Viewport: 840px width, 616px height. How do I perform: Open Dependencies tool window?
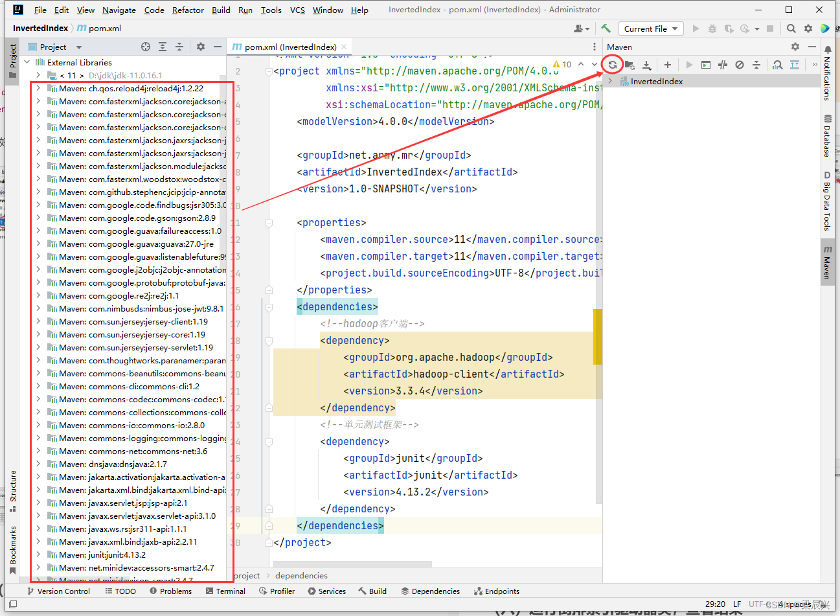[430, 591]
